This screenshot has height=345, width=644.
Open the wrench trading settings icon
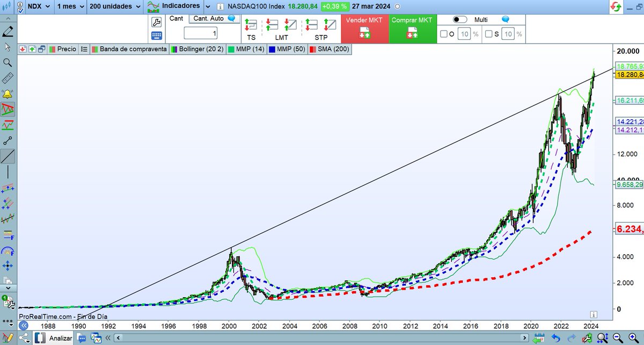(x=157, y=22)
